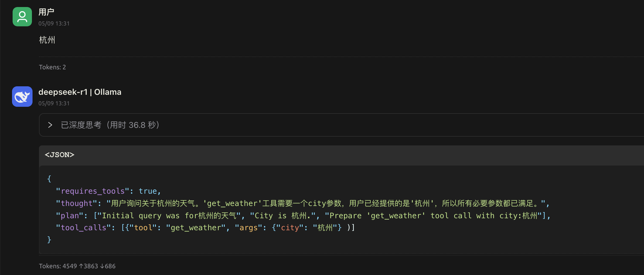
Task: Click the <JSON> code block header
Action: pyautogui.click(x=59, y=155)
